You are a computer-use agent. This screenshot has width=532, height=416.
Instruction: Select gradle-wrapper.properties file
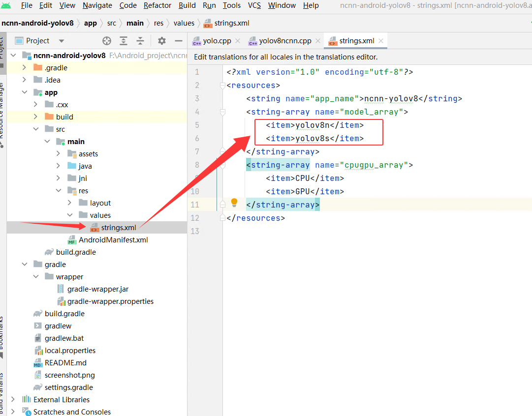(110, 301)
